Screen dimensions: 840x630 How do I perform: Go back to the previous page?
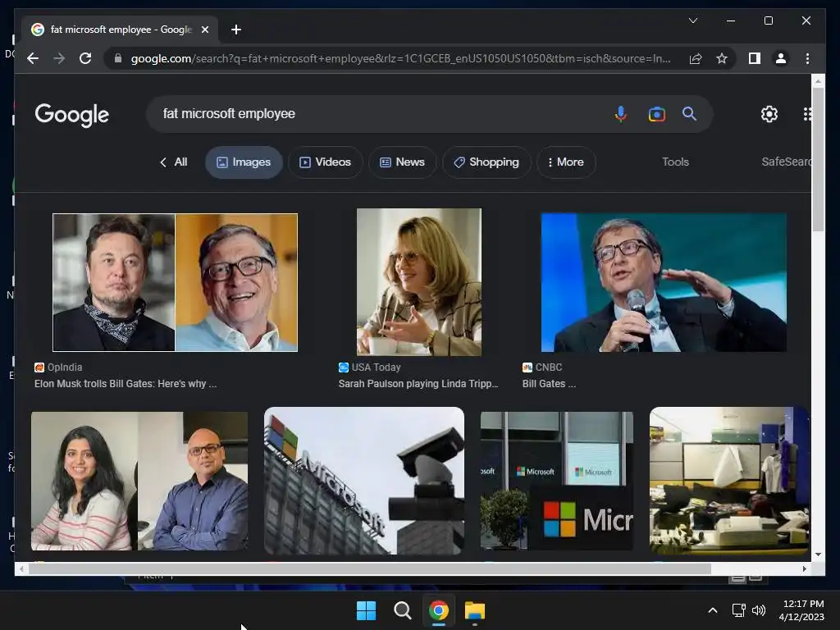pos(33,58)
